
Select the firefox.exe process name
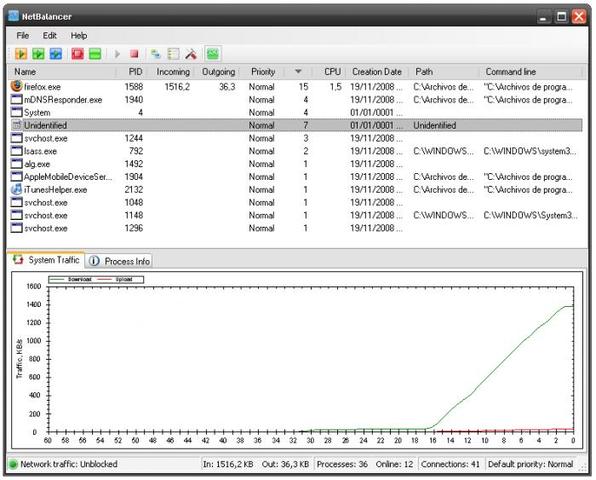(42, 87)
